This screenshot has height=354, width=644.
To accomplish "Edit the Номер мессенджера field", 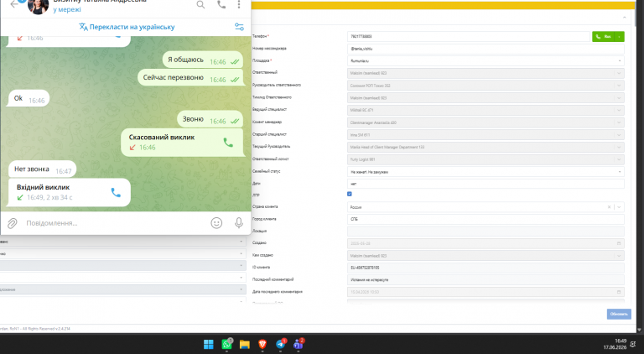I will [x=486, y=49].
